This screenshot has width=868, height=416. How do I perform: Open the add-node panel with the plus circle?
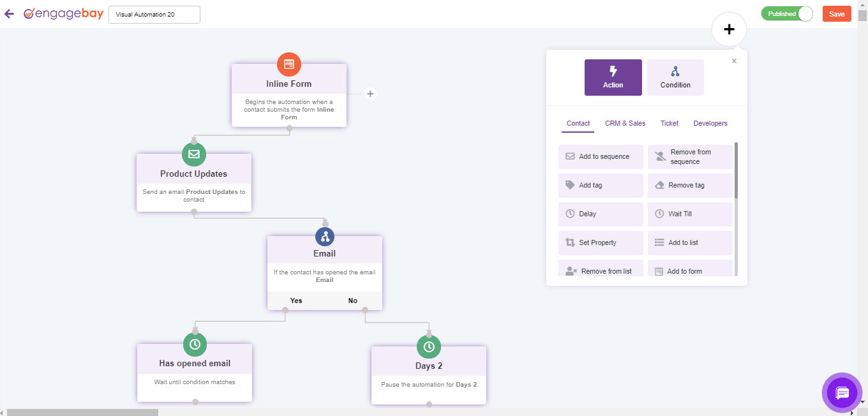coord(728,29)
